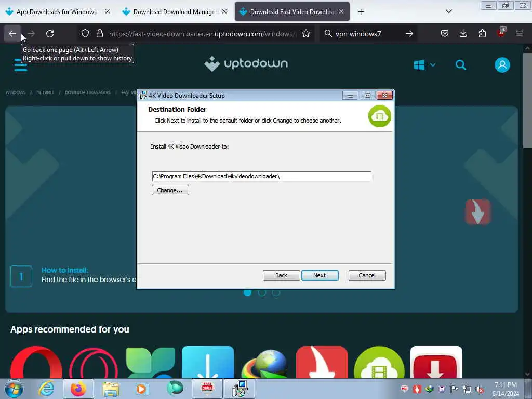Open the Action Center flag icon
532x399 pixels.
coord(454,389)
